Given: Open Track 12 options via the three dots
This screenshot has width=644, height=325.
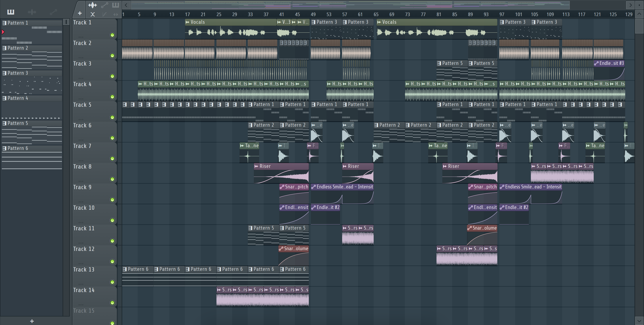Looking at the screenshot, I should (x=81, y=263).
